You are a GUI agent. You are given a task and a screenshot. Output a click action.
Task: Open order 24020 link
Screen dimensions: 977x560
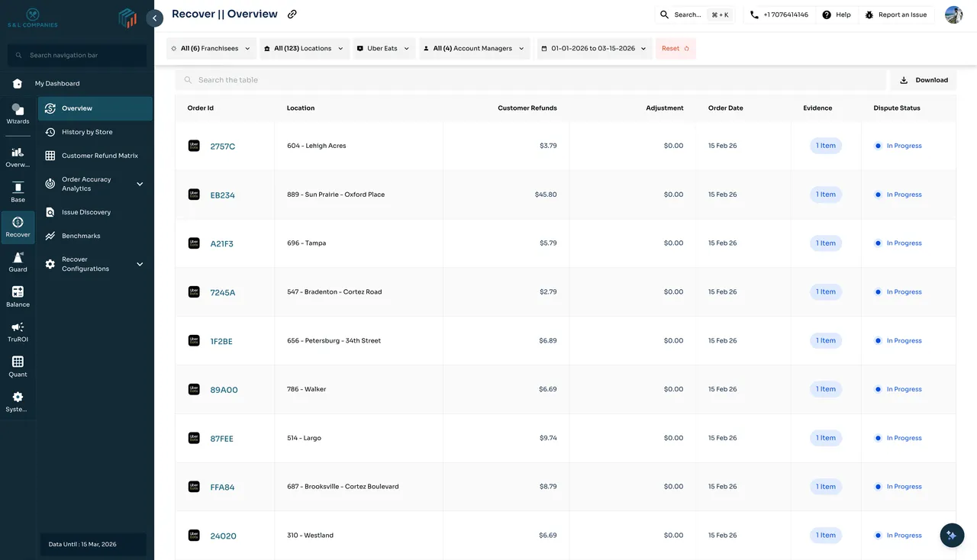pyautogui.click(x=223, y=536)
